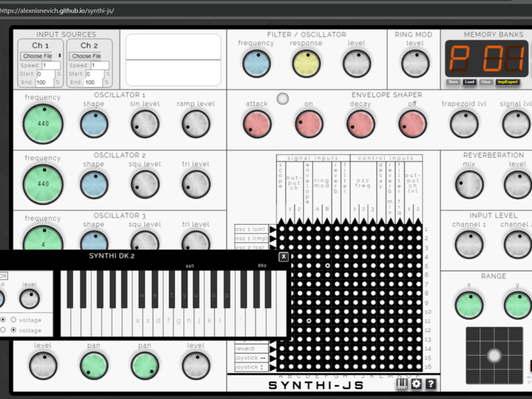
Task: Click the reverb matrix row arrow
Action: [x=273, y=348]
